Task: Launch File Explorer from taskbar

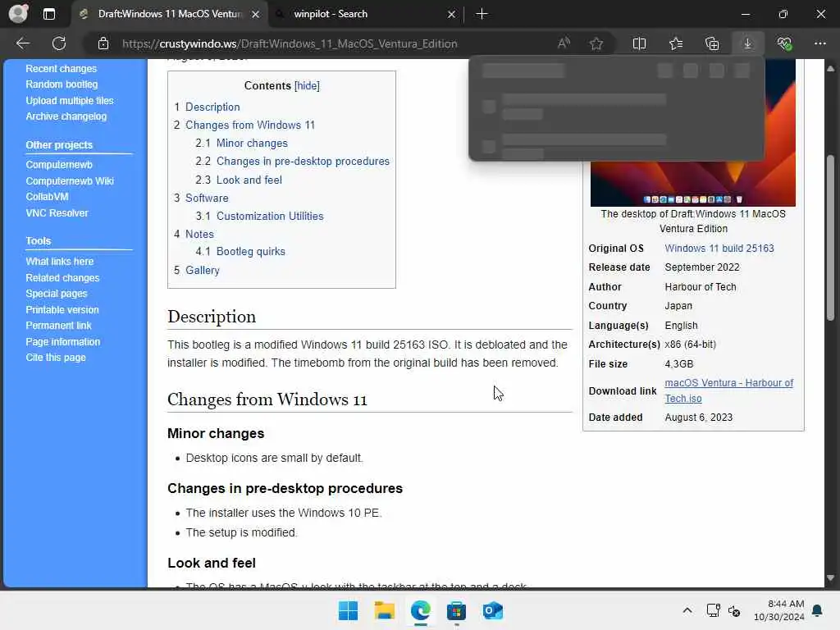Action: pos(384,610)
